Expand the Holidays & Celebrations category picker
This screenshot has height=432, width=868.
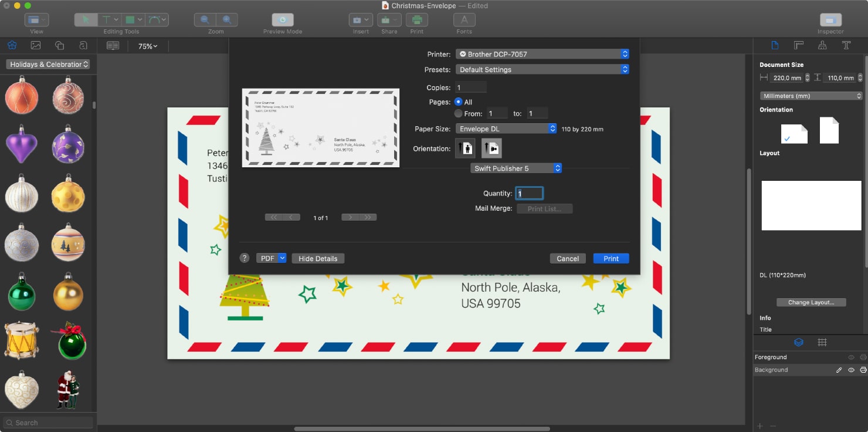(x=47, y=64)
